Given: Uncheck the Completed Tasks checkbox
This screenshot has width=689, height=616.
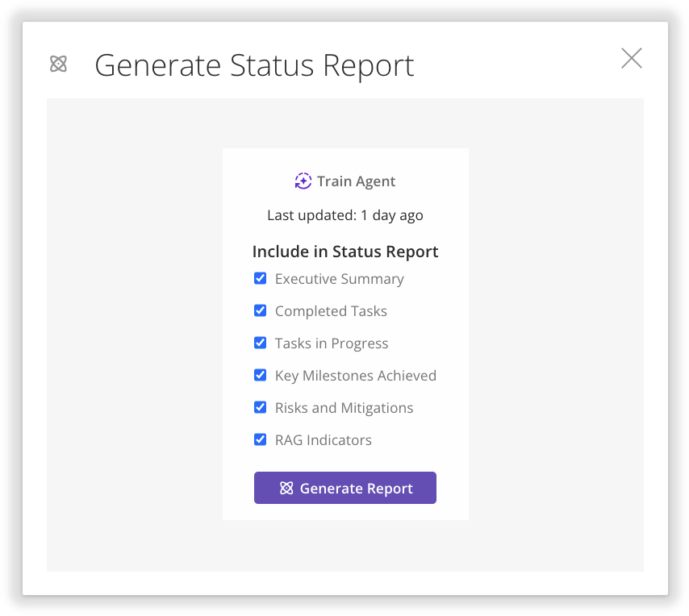Looking at the screenshot, I should point(260,310).
